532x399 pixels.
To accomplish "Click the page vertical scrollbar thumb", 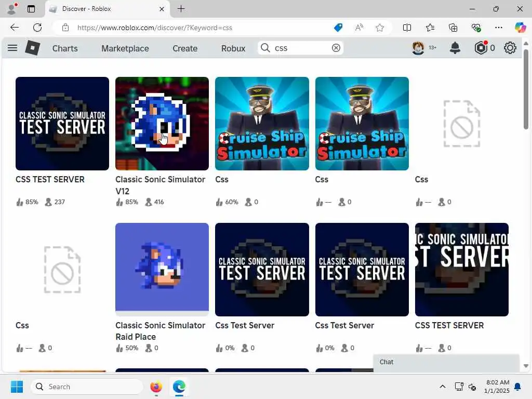I will (x=526, y=89).
